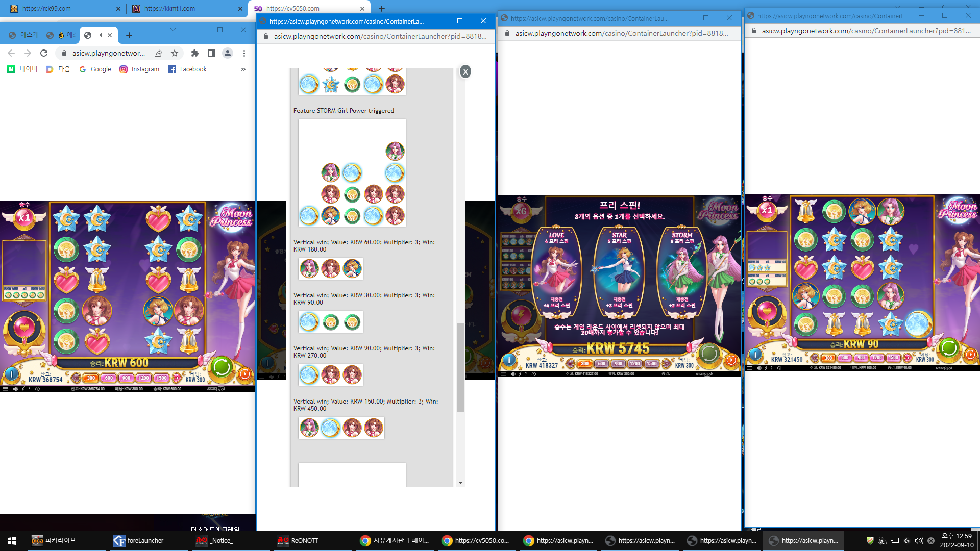Click the history panel scrollbar down arrow
Image resolution: width=980 pixels, height=551 pixels.
click(x=460, y=483)
